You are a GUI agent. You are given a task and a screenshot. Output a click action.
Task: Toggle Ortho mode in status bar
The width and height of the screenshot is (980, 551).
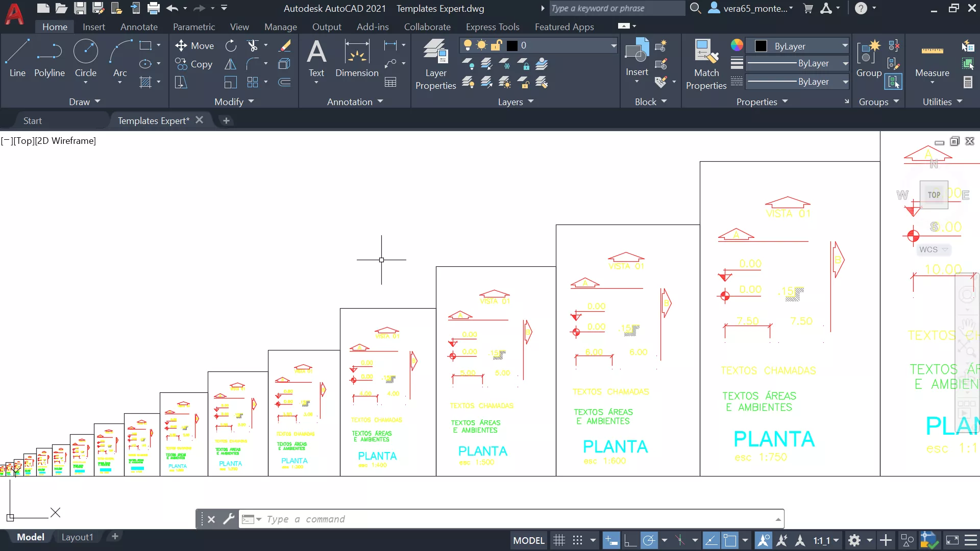[630, 540]
